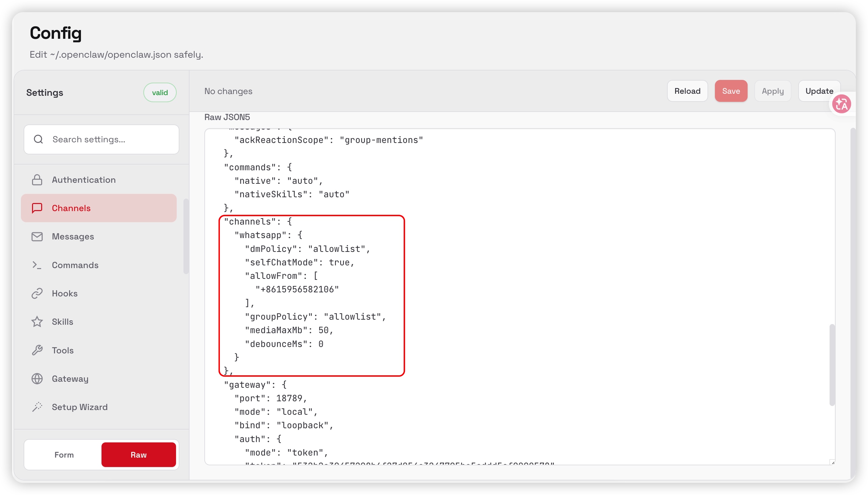
Task: Click the Update button
Action: (819, 91)
